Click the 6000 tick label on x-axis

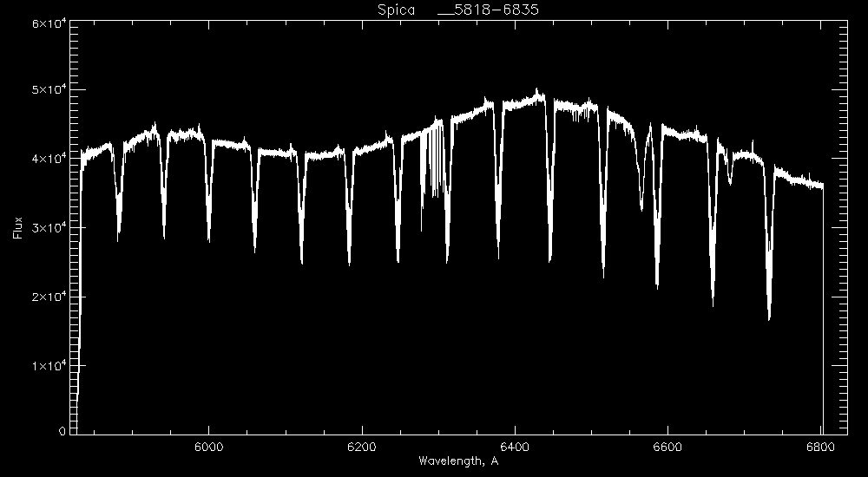[209, 448]
